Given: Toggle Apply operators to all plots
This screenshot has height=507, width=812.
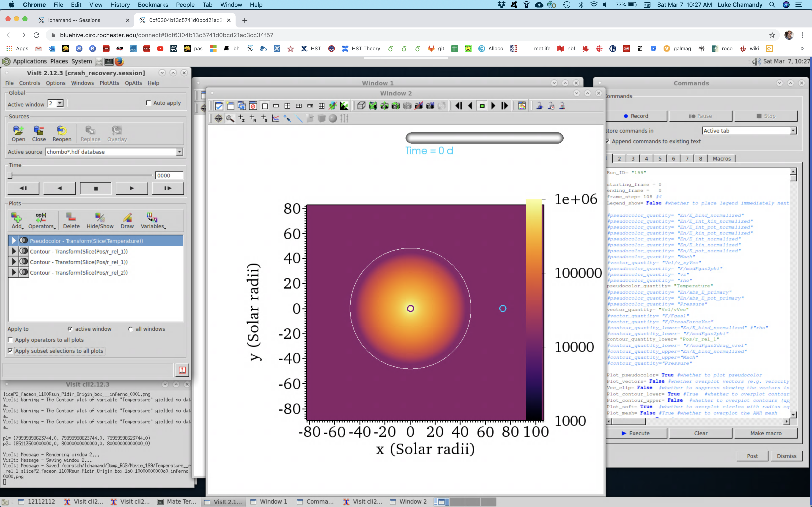Looking at the screenshot, I should tap(10, 340).
